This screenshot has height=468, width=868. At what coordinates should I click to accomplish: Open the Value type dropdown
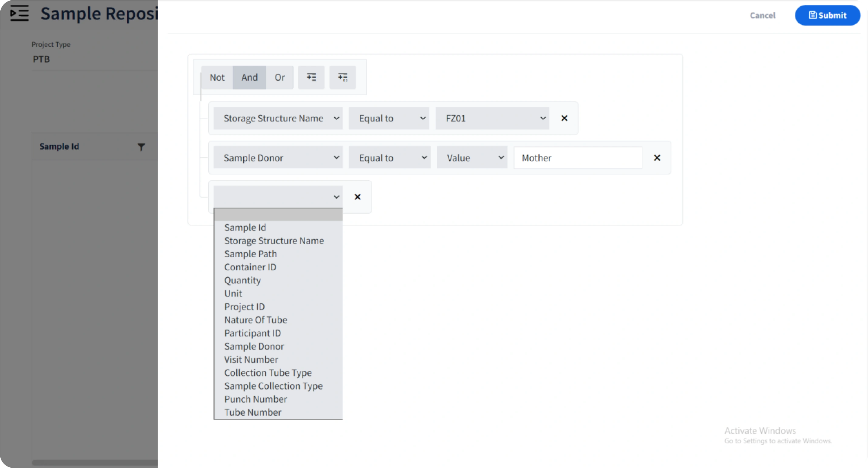pos(472,158)
